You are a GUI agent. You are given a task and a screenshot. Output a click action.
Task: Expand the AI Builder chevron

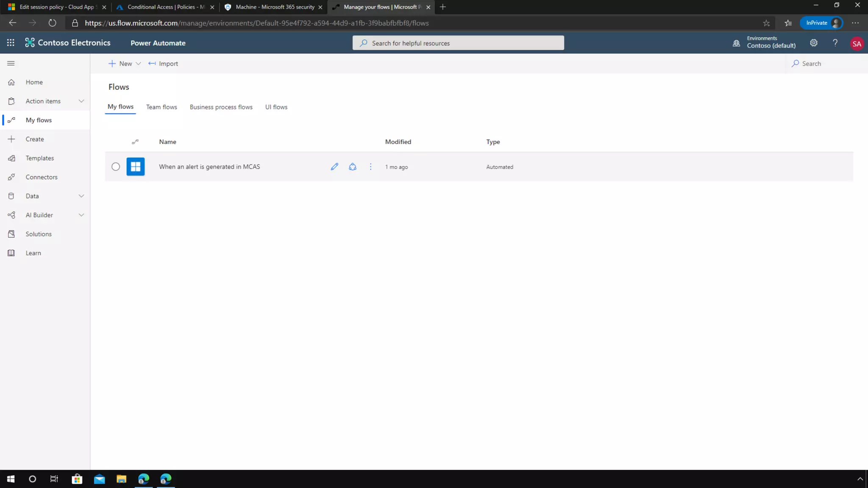[x=81, y=215]
